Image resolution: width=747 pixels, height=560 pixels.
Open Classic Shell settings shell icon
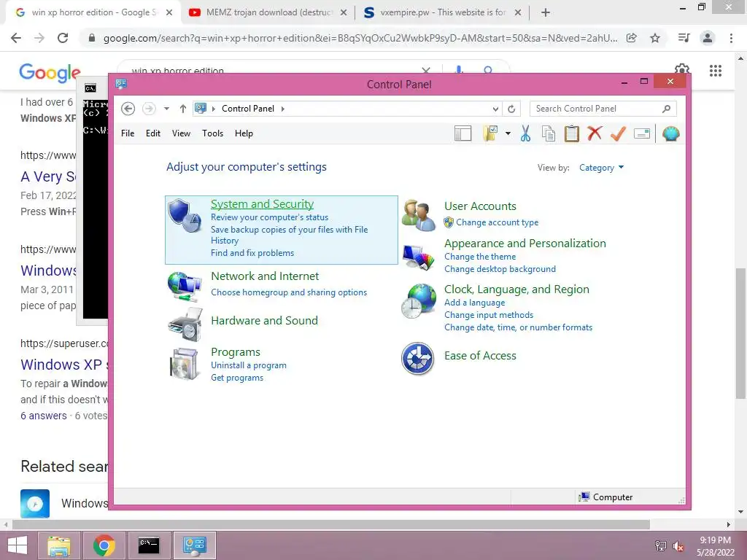tap(671, 134)
